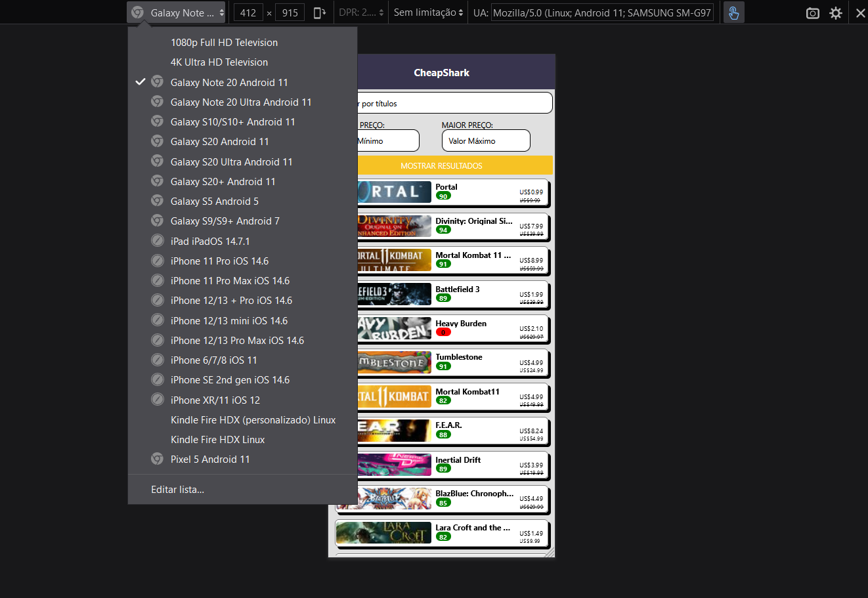Choose Galaxy Note 20 Ultra Android 11

(x=242, y=102)
